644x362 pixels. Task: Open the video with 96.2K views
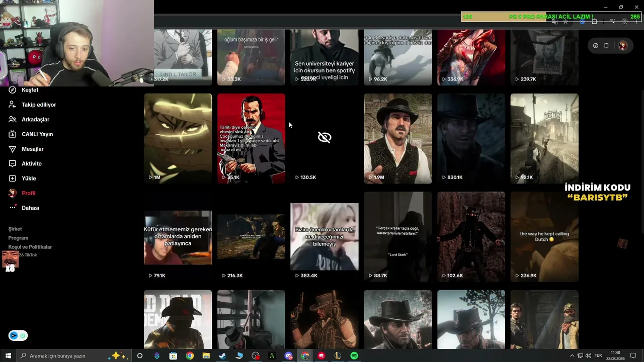click(398, 57)
